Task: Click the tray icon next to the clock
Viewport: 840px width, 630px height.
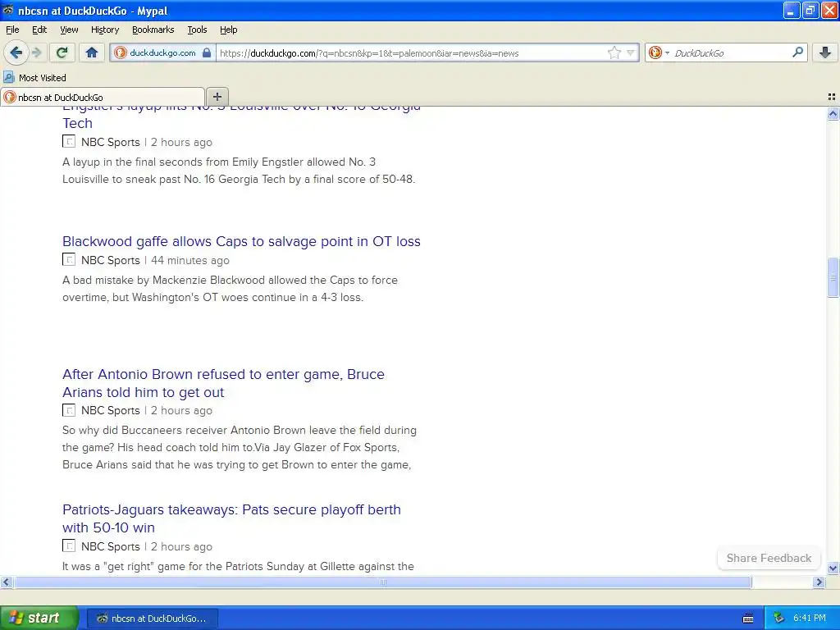Action: pyautogui.click(x=779, y=619)
